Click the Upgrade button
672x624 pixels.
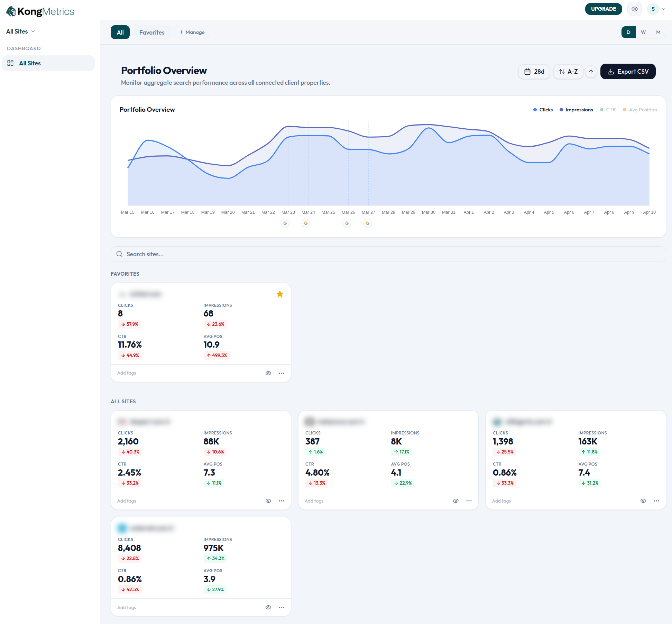(604, 9)
